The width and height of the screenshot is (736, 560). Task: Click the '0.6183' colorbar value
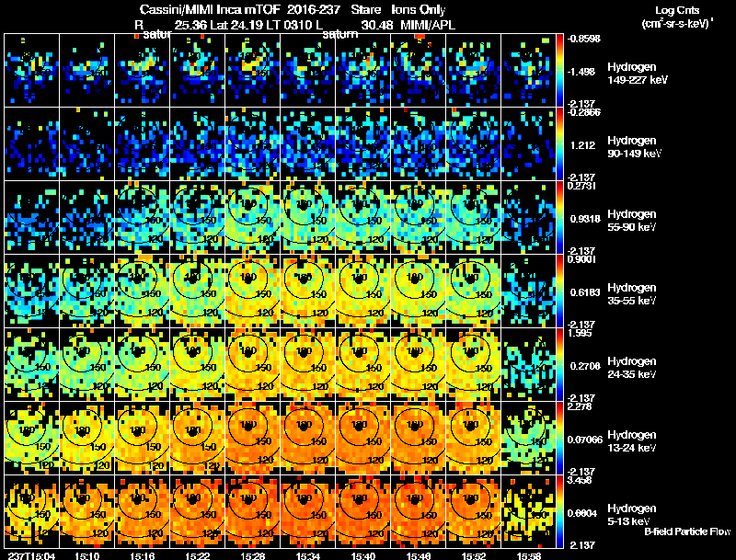coord(585,292)
